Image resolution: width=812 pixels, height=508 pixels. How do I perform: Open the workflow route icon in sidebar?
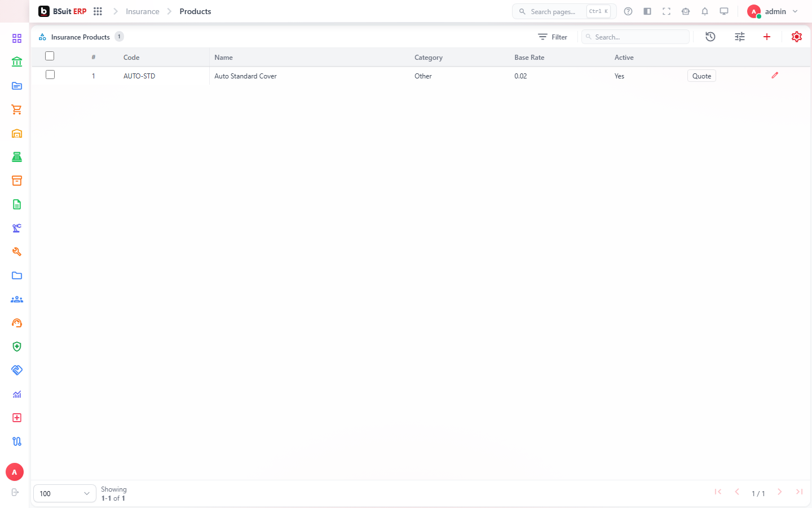point(17,441)
